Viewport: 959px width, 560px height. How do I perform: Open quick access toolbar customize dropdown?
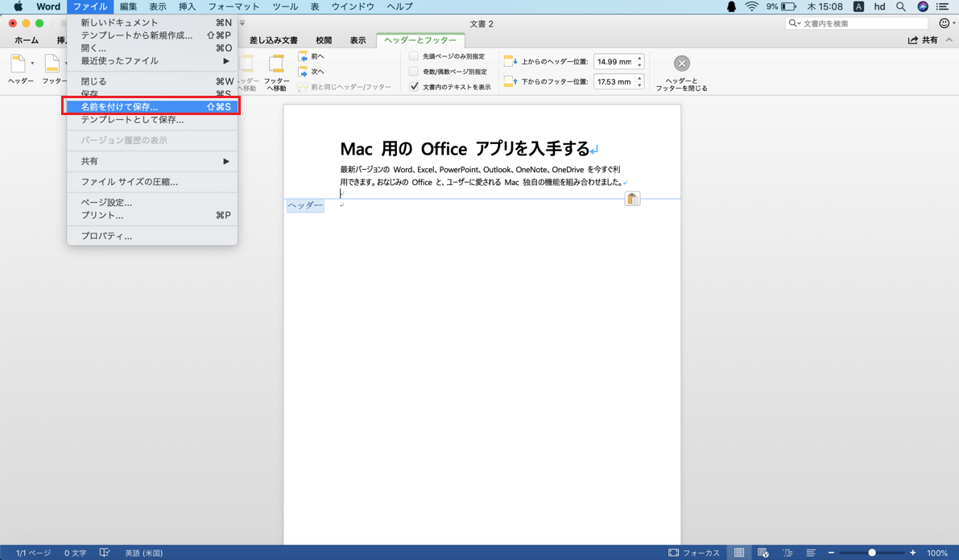(242, 23)
